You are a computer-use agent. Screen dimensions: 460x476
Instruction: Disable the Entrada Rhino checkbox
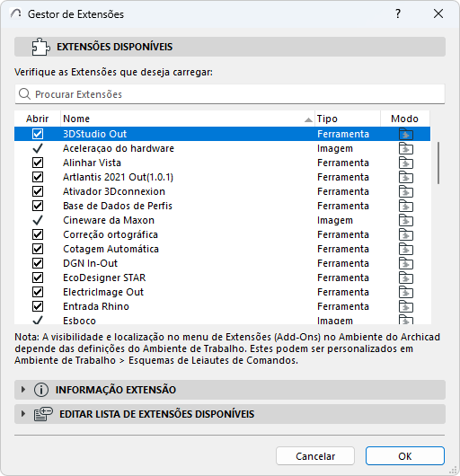[38, 306]
